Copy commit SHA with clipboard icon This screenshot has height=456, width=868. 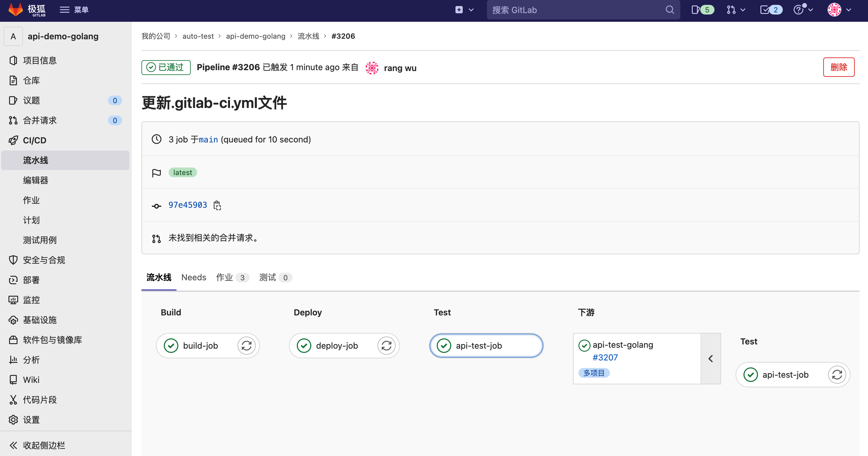[217, 205]
